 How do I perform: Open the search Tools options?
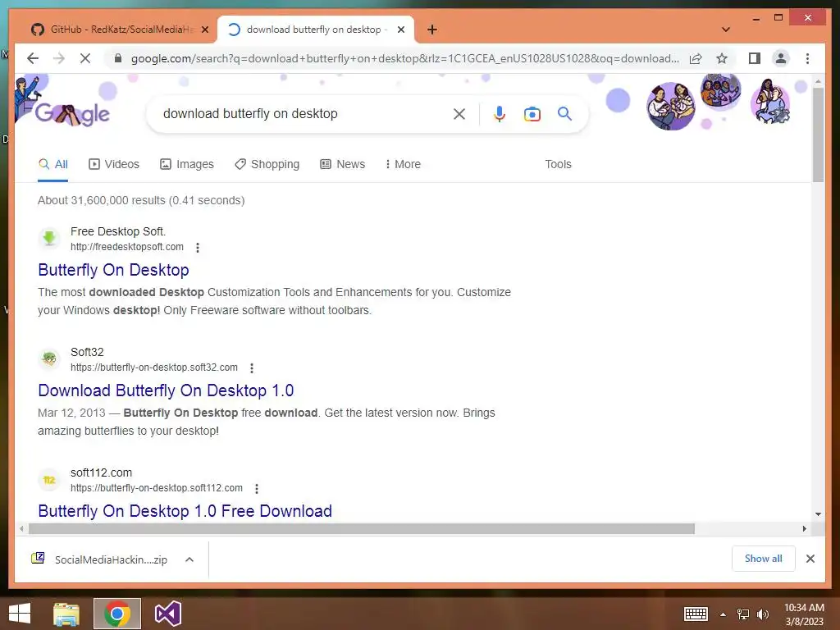pyautogui.click(x=558, y=164)
